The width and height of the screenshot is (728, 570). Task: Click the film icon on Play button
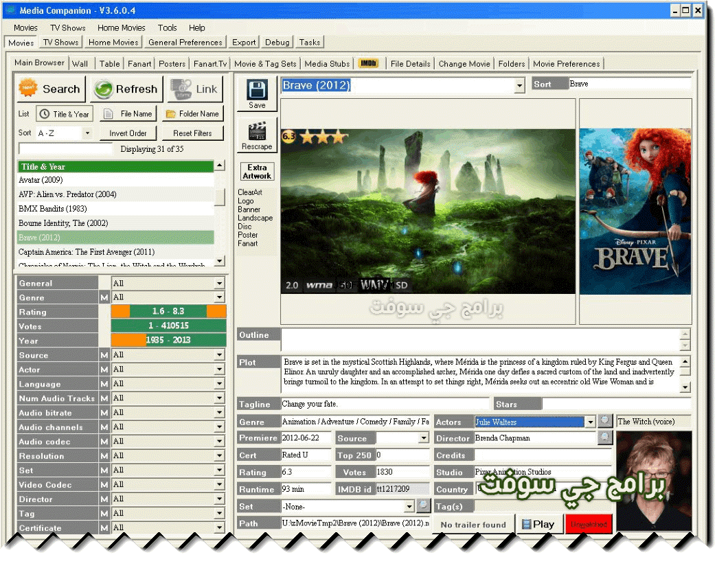(526, 525)
